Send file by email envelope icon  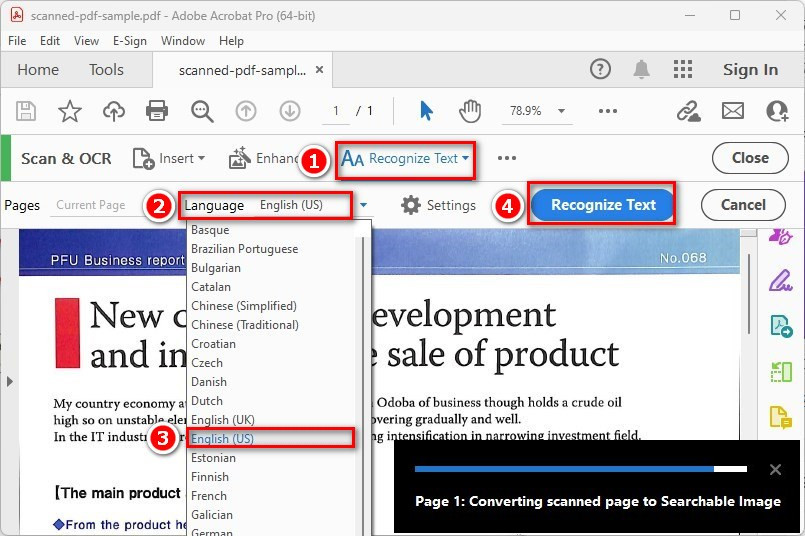733,111
